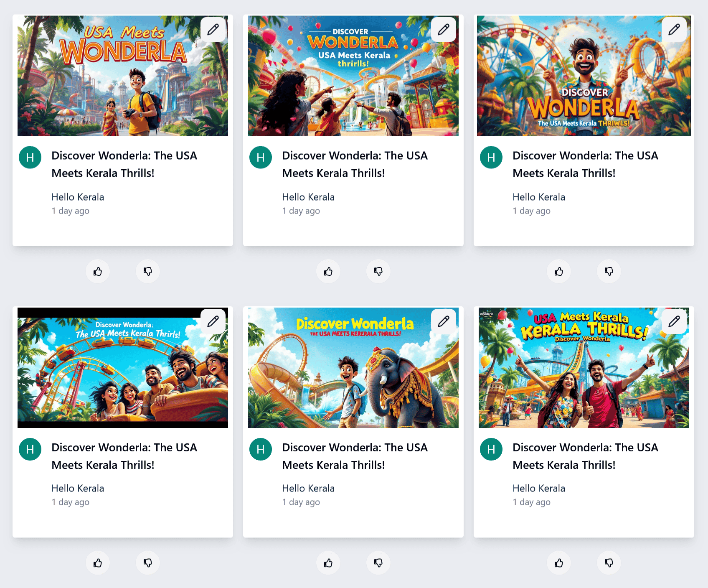Edit the 'USA Meets Kerala Thrills' couple thumbnail
708x588 pixels.
pos(674,321)
